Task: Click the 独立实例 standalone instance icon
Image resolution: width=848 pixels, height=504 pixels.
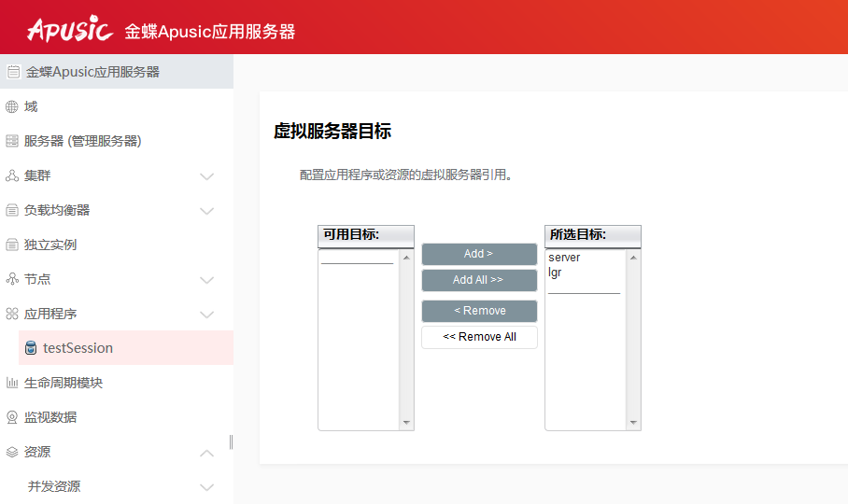Action: 12,245
